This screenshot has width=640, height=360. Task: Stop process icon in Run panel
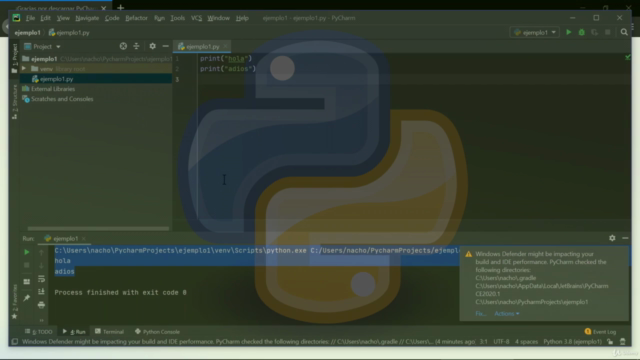tap(27, 265)
